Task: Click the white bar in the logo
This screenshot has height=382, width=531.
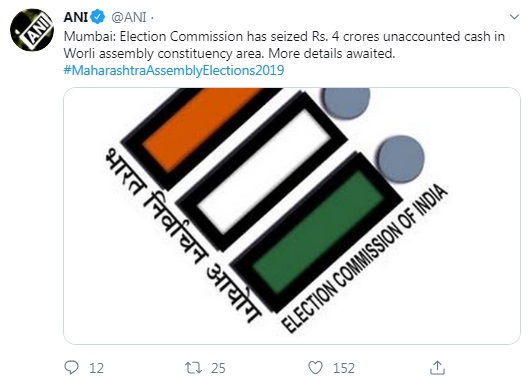Action: coord(264,171)
